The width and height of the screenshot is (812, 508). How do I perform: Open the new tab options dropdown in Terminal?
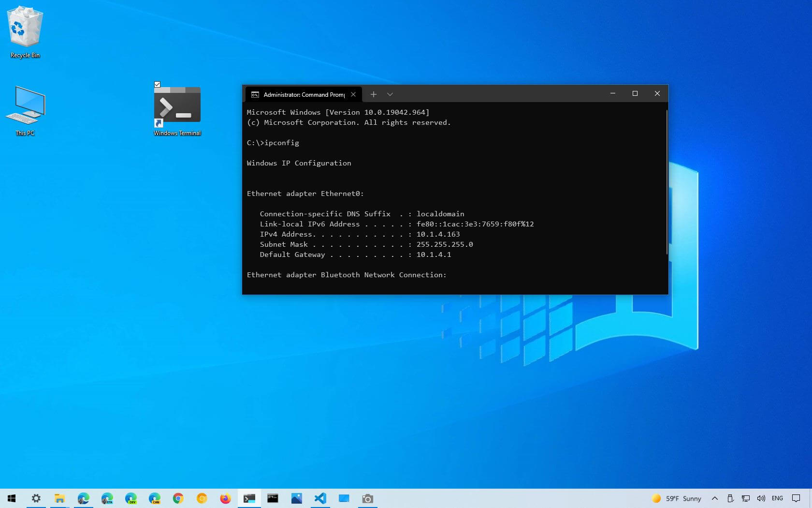[390, 94]
